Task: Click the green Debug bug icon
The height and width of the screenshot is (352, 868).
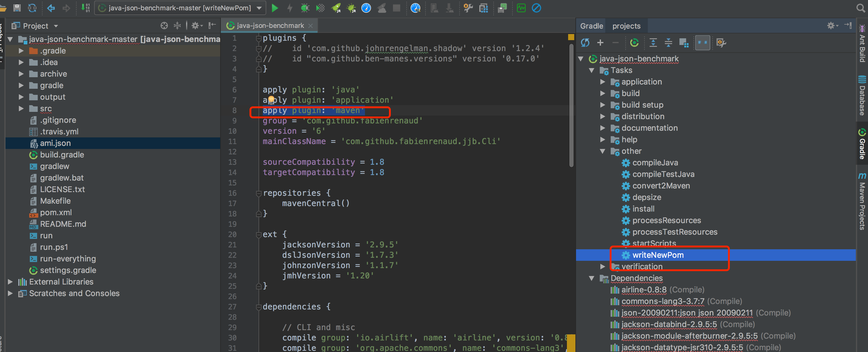Action: 305,8
